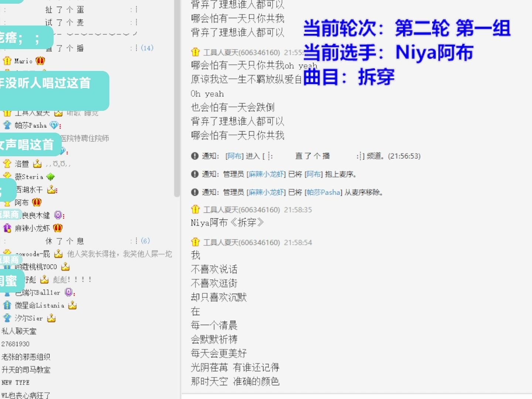Open the [阿布] link in the 抱上麦序 notice

pos(314,174)
